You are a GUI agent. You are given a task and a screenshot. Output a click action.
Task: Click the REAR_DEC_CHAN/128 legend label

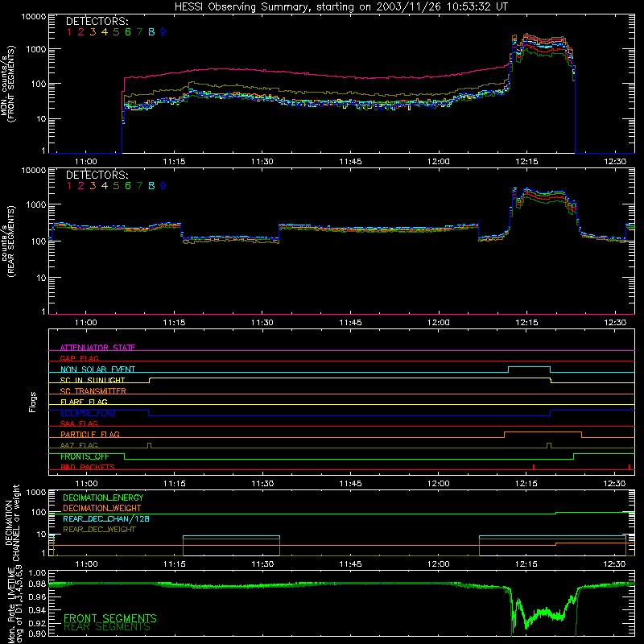[106, 518]
